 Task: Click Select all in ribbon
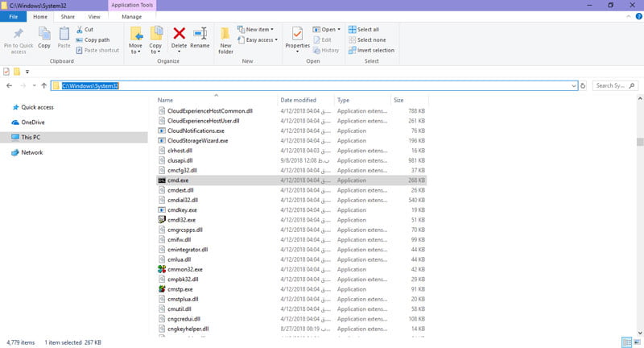pos(367,29)
